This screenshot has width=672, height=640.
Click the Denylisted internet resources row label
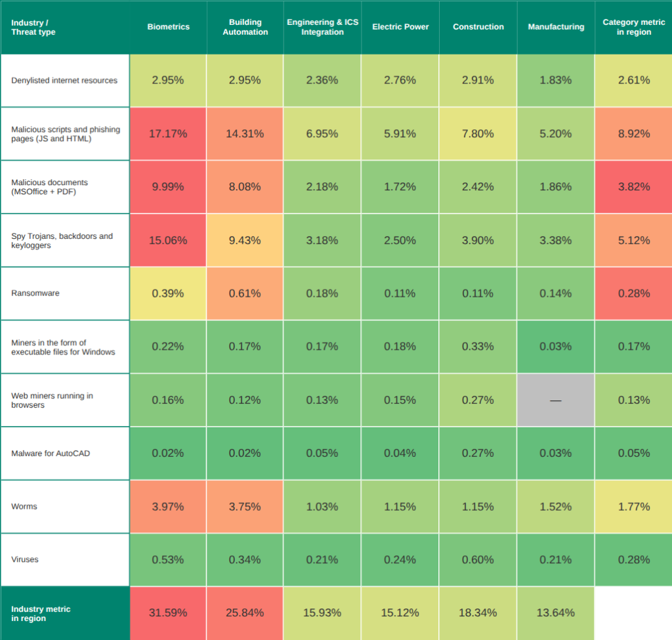click(64, 81)
